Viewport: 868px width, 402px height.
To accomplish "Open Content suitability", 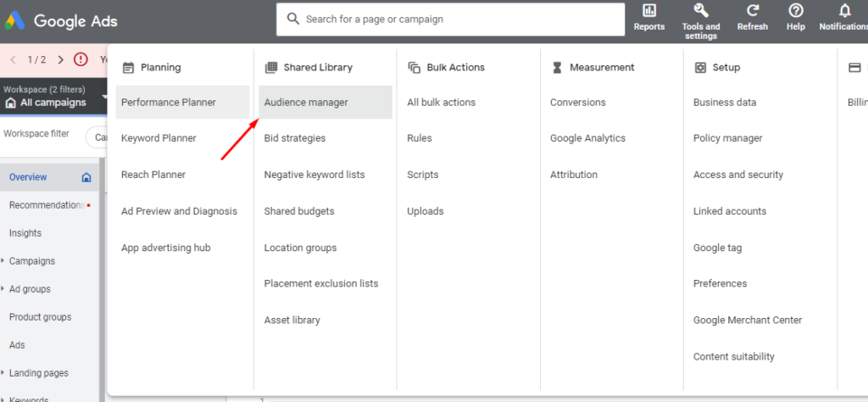I will (734, 356).
